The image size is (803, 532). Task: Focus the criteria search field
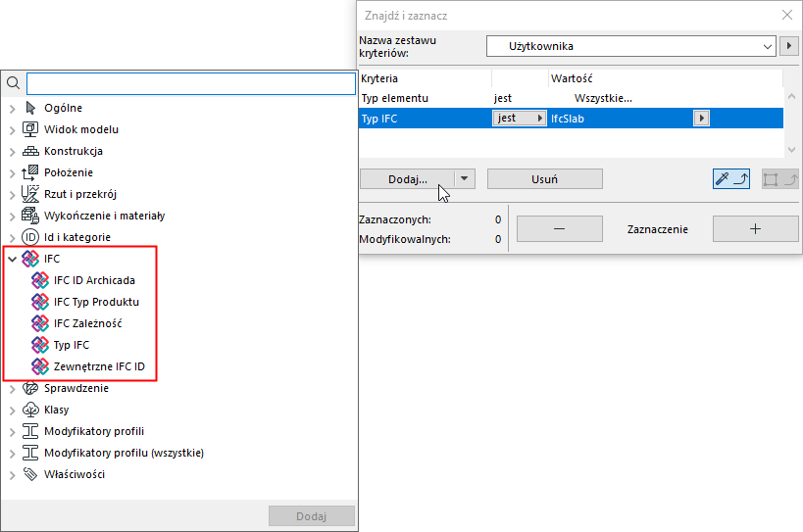tap(191, 83)
